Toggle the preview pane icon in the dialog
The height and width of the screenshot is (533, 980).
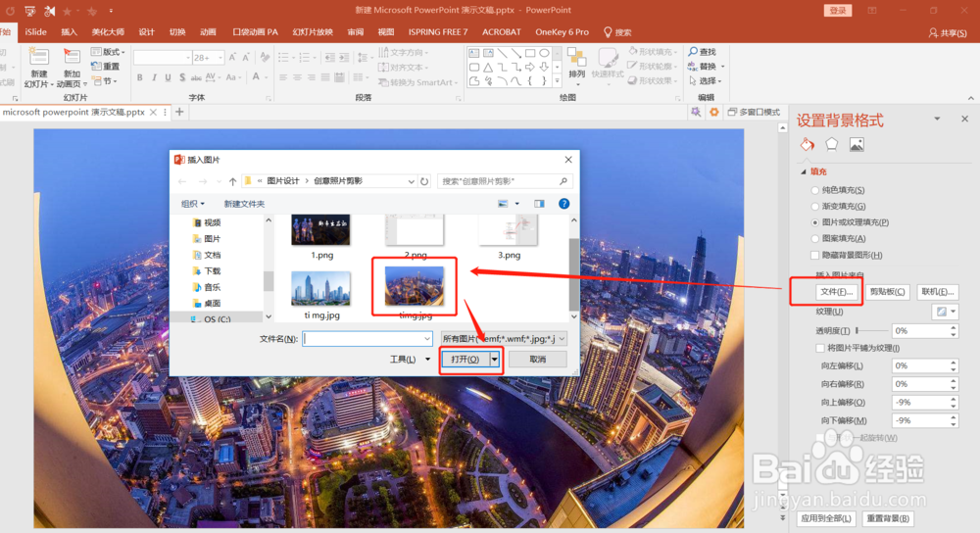(539, 204)
